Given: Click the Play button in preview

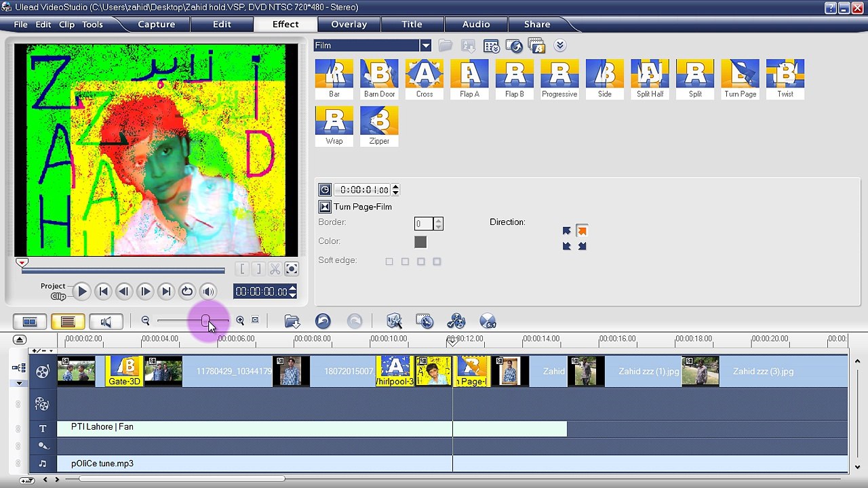Looking at the screenshot, I should [x=81, y=291].
